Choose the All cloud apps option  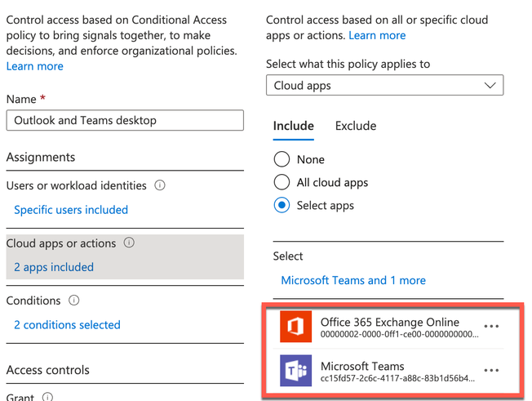(x=282, y=182)
